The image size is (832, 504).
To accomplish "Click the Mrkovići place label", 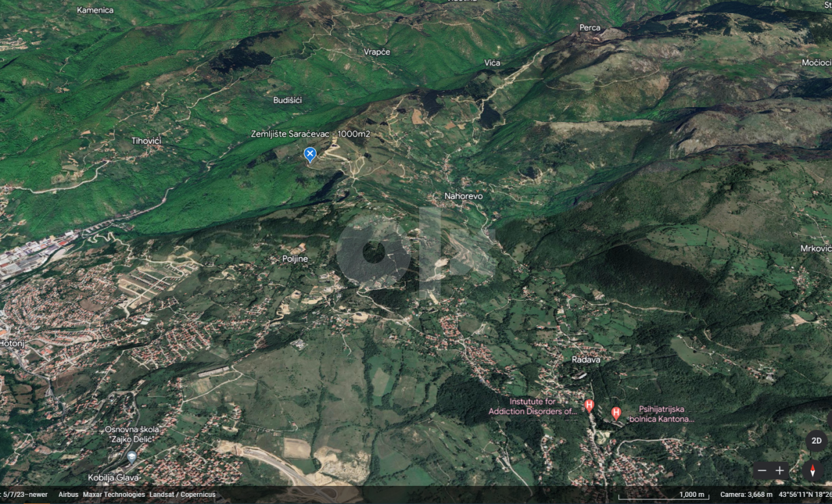I will pyautogui.click(x=816, y=249).
